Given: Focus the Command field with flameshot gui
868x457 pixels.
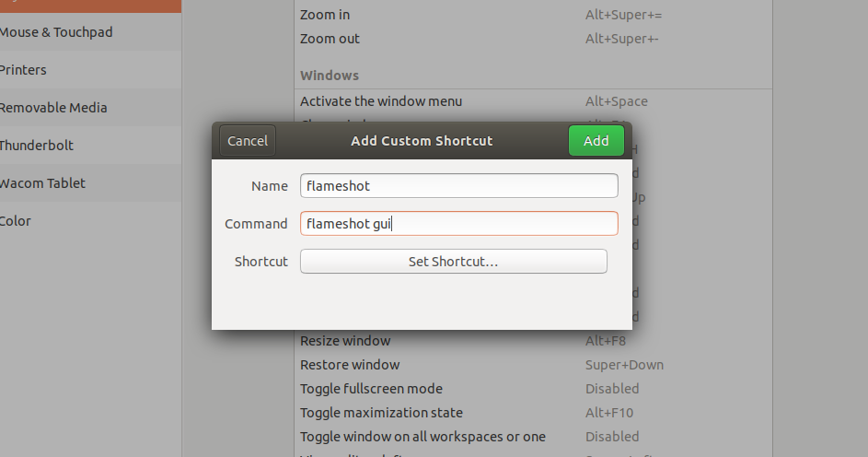Looking at the screenshot, I should (x=459, y=223).
